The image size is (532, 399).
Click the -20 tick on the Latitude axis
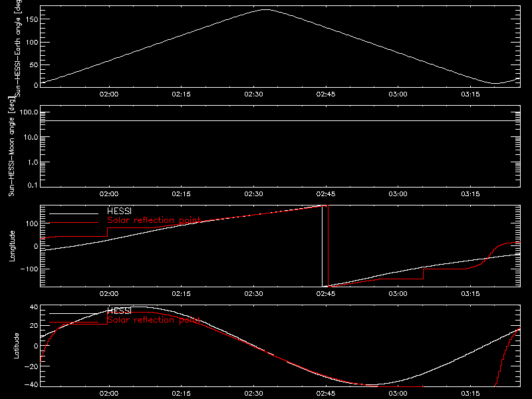(x=31, y=366)
